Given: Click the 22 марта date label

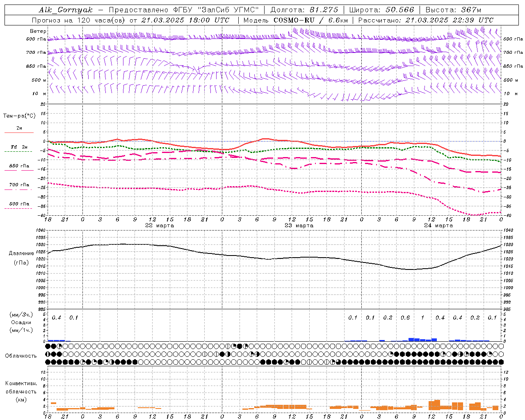Looking at the screenshot, I should pyautogui.click(x=160, y=226).
